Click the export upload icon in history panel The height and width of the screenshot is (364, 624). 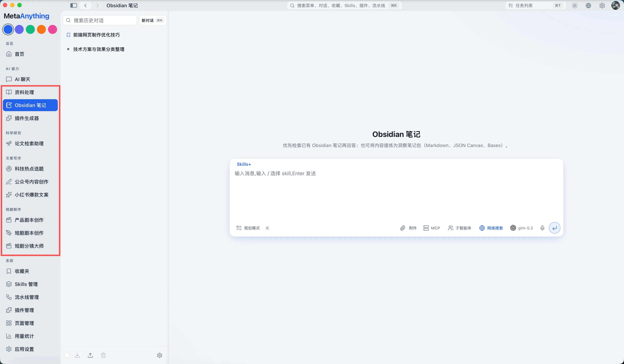[90, 355]
